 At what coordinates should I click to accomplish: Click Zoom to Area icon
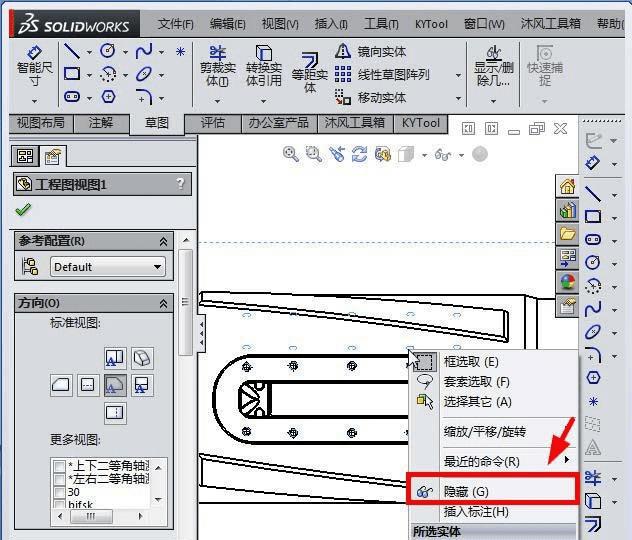[x=314, y=154]
